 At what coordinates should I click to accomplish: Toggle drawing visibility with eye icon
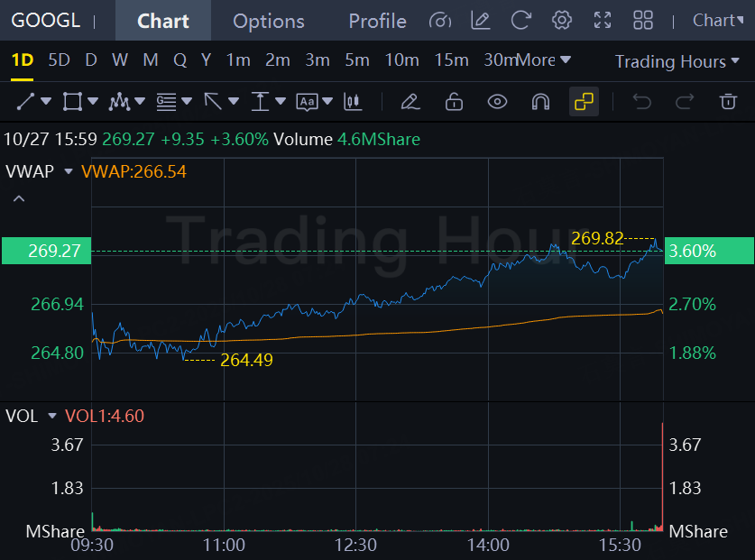(x=497, y=102)
